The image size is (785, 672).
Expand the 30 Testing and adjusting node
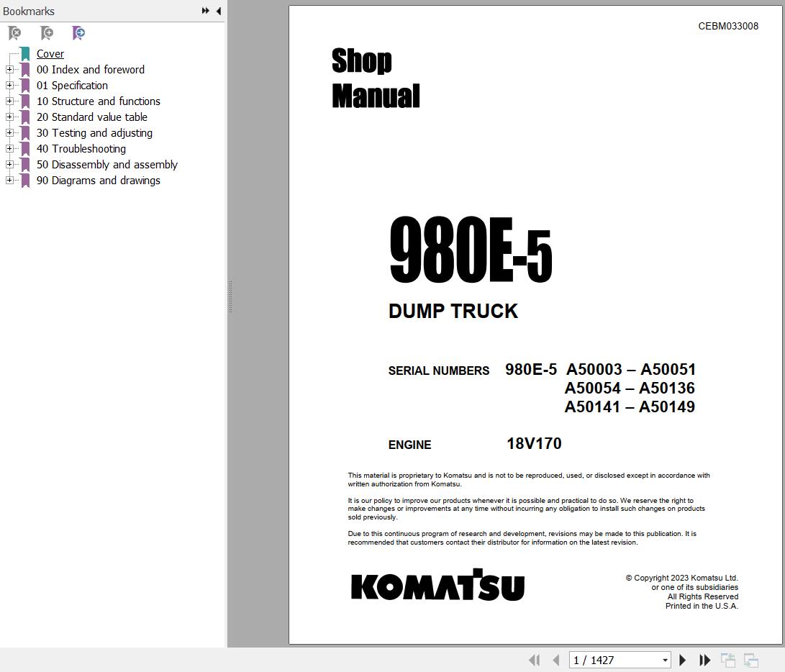[x=9, y=132]
